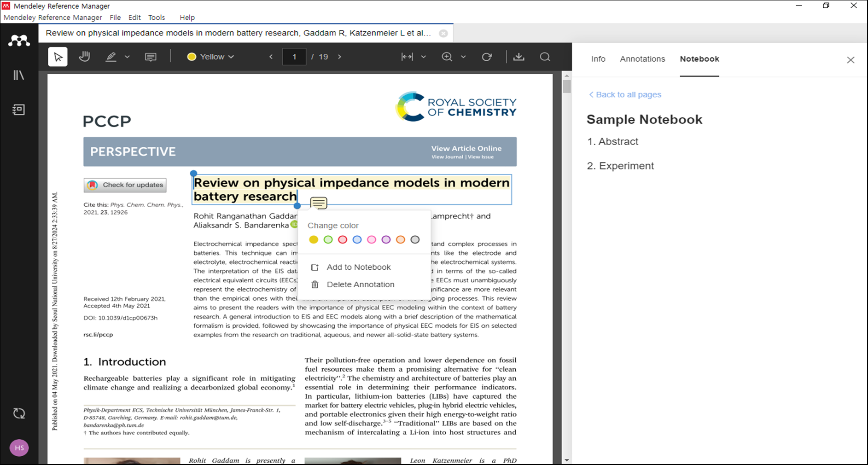Choose the orange highlight color swatch
Viewport: 868px width, 465px height.
pos(401,239)
